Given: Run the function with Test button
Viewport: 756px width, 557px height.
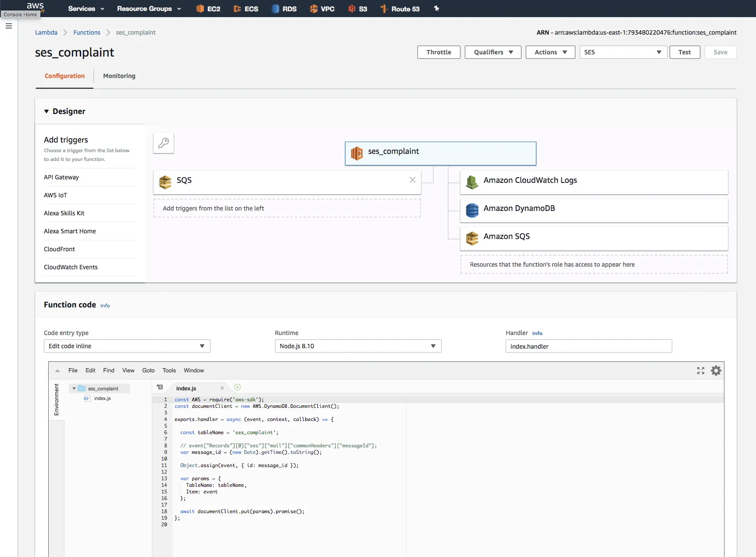Looking at the screenshot, I should click(684, 52).
